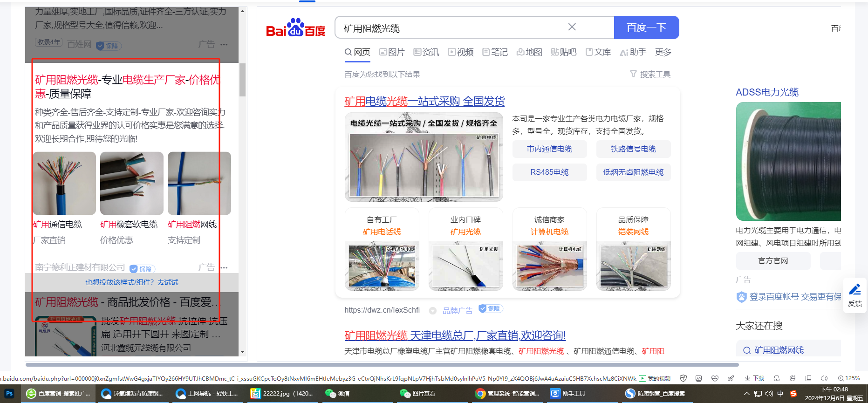Click the rocket accelerator icon in status bar
This screenshot has width=868, height=403.
pos(731,378)
